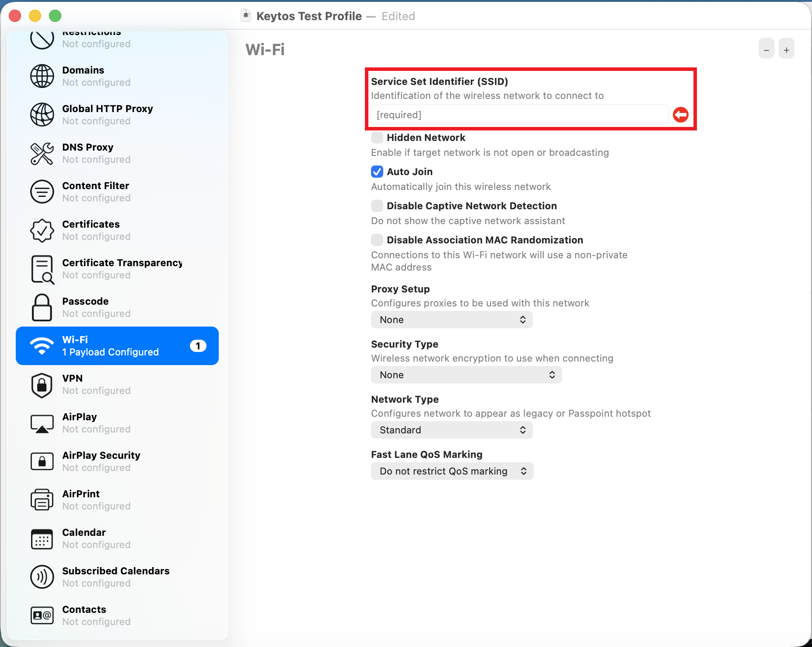Image resolution: width=812 pixels, height=647 pixels.
Task: Select the Contacts payload label
Action: tap(84, 609)
